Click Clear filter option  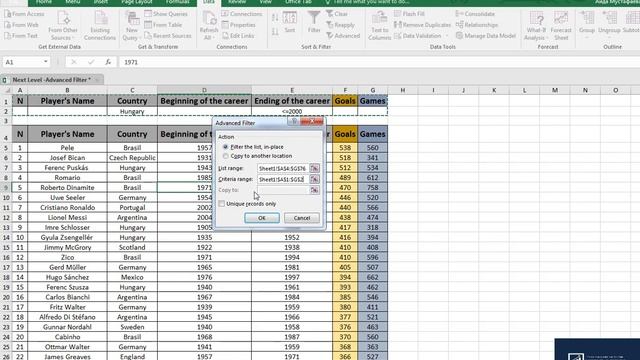click(337, 14)
